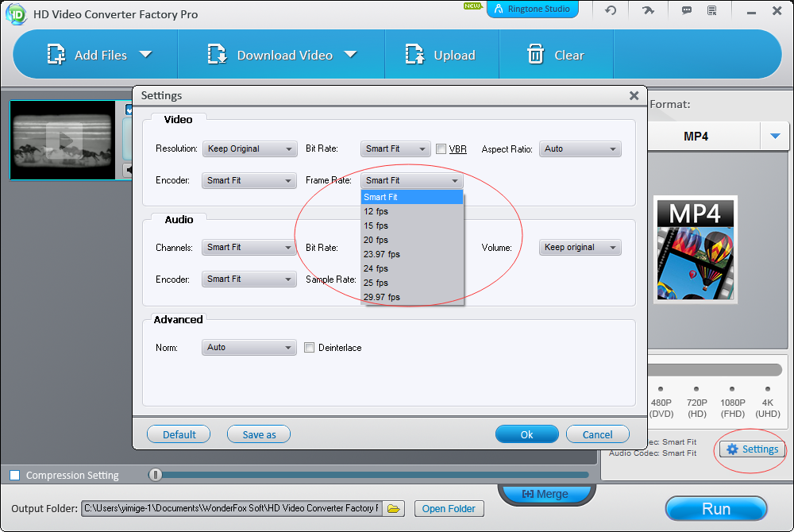The height and width of the screenshot is (532, 794).
Task: Open Settings with gear icon
Action: point(752,449)
